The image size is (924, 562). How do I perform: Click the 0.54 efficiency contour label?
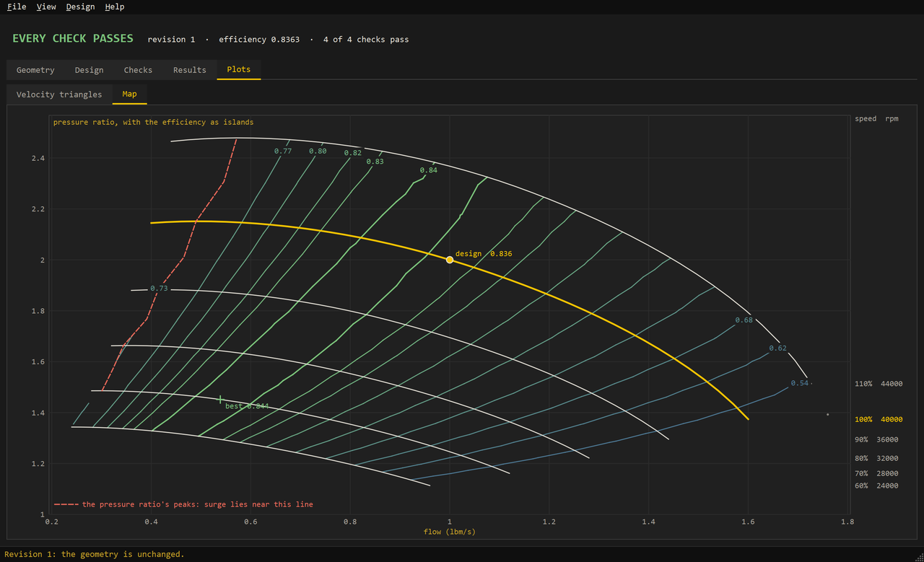coord(800,383)
